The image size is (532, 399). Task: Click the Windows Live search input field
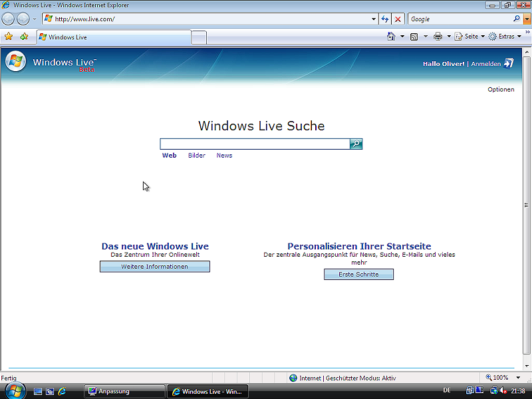(255, 144)
